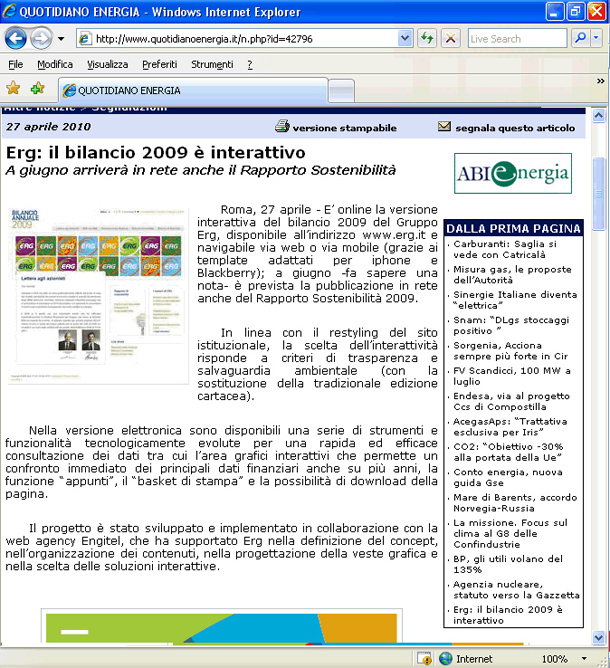The width and height of the screenshot is (610, 668).
Task: Open the search provider dropdown arrow
Action: point(597,38)
